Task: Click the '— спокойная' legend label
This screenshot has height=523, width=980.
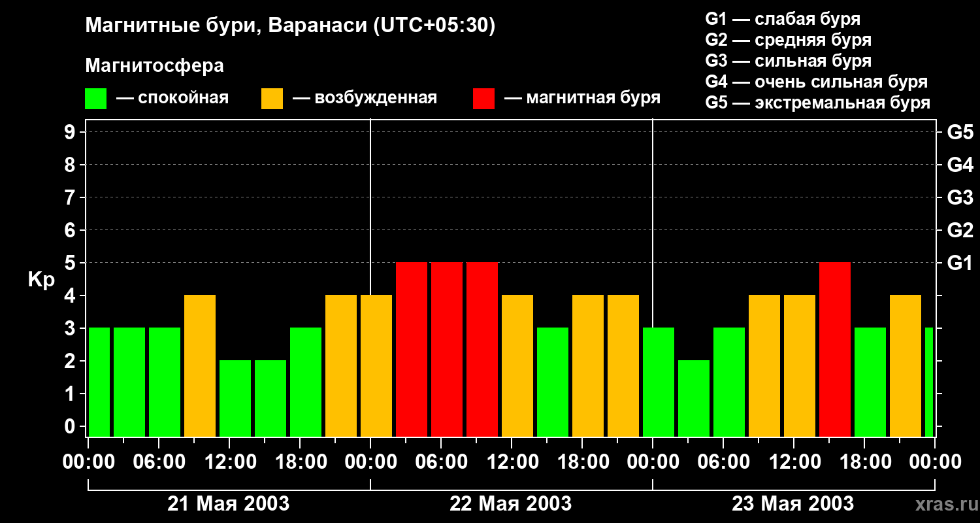Action: (x=172, y=98)
